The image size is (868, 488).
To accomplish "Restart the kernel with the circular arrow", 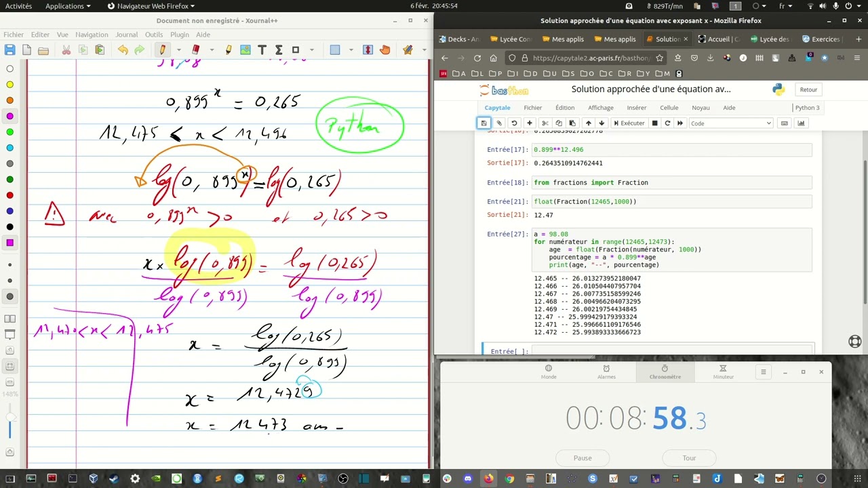I will [x=667, y=123].
